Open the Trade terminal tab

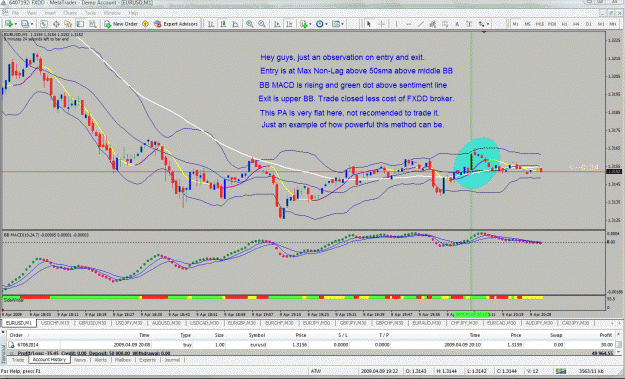pyautogui.click(x=18, y=360)
